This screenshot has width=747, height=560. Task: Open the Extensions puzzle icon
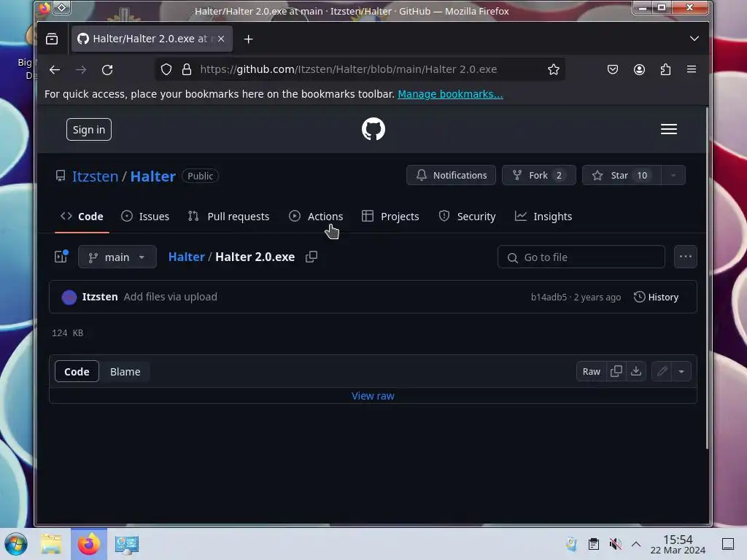[x=665, y=69]
